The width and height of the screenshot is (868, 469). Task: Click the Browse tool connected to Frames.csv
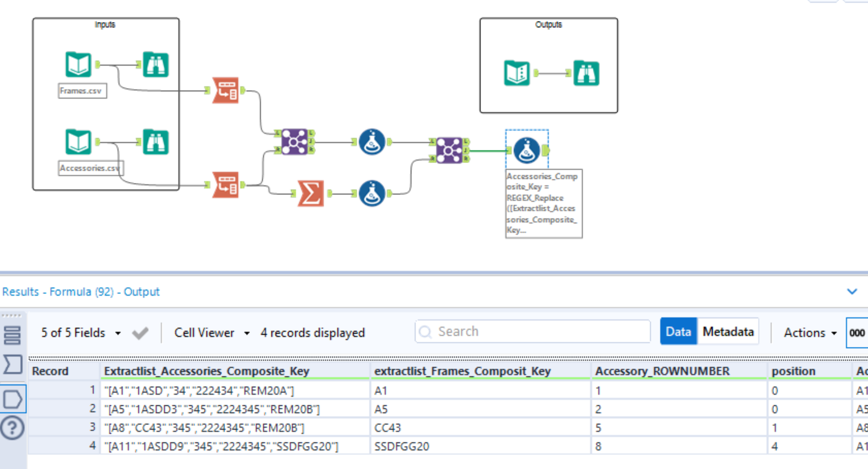[x=155, y=64]
